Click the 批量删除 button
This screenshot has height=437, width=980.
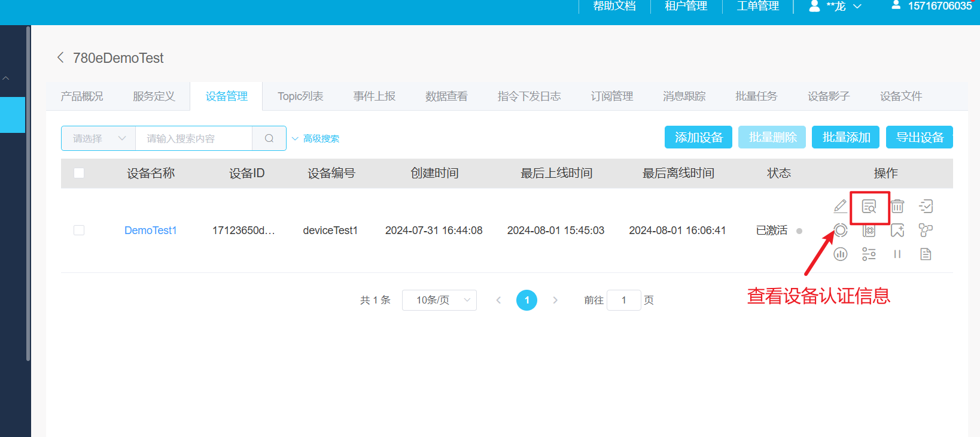pos(772,137)
